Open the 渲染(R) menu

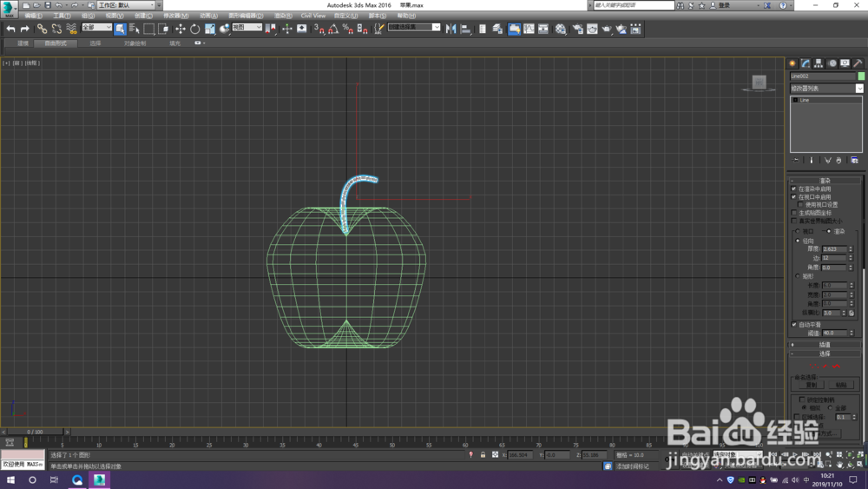tap(283, 16)
